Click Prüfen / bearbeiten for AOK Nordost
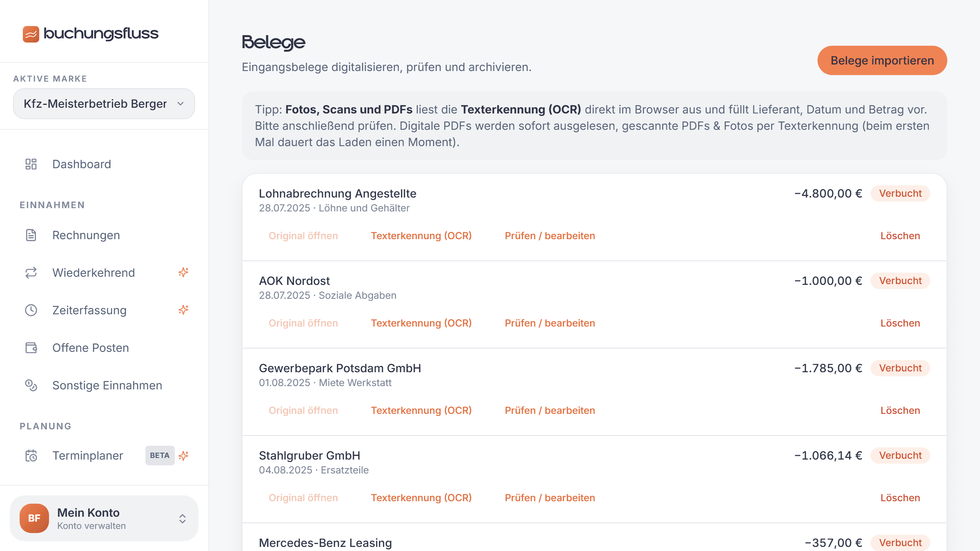980x551 pixels. click(x=550, y=323)
